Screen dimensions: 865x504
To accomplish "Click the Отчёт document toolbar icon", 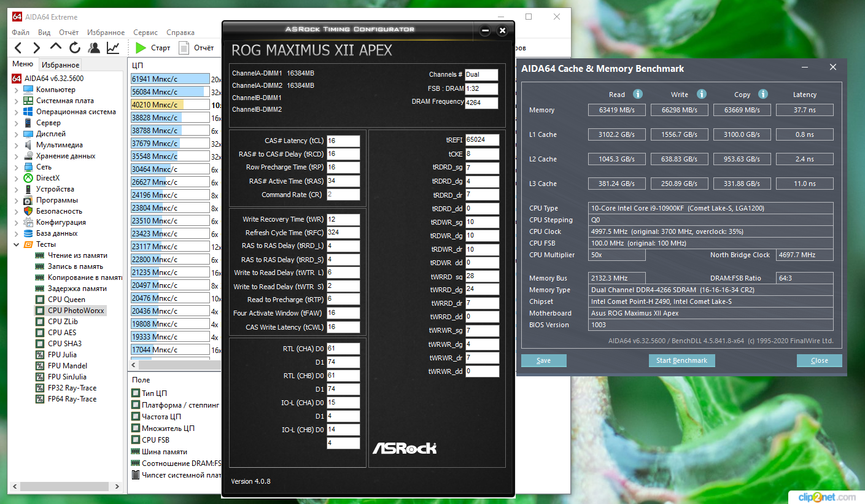I will click(184, 48).
